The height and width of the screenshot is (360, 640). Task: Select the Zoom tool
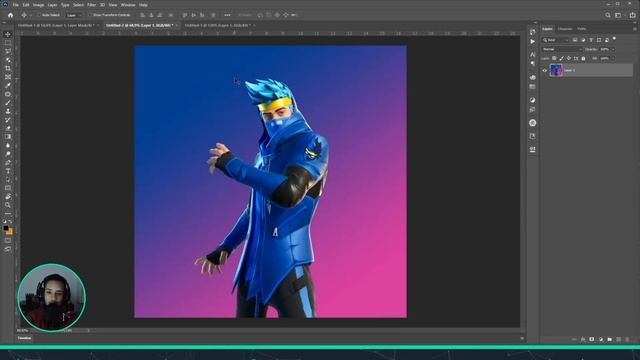(x=8, y=206)
